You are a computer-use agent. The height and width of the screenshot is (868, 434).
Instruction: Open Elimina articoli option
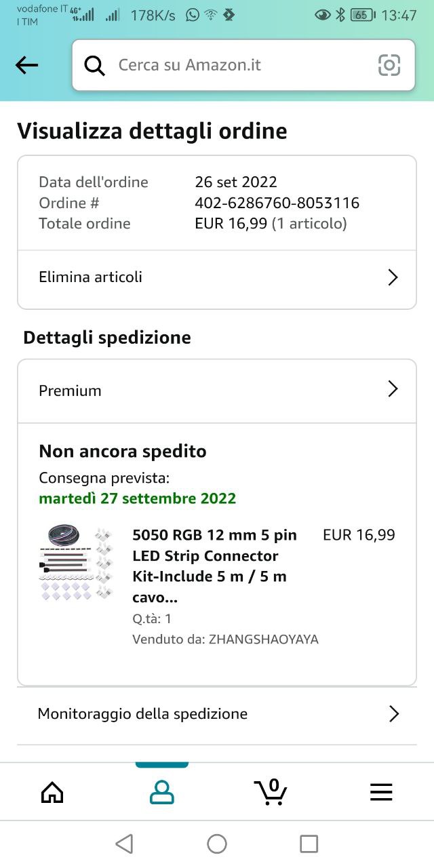tap(91, 277)
